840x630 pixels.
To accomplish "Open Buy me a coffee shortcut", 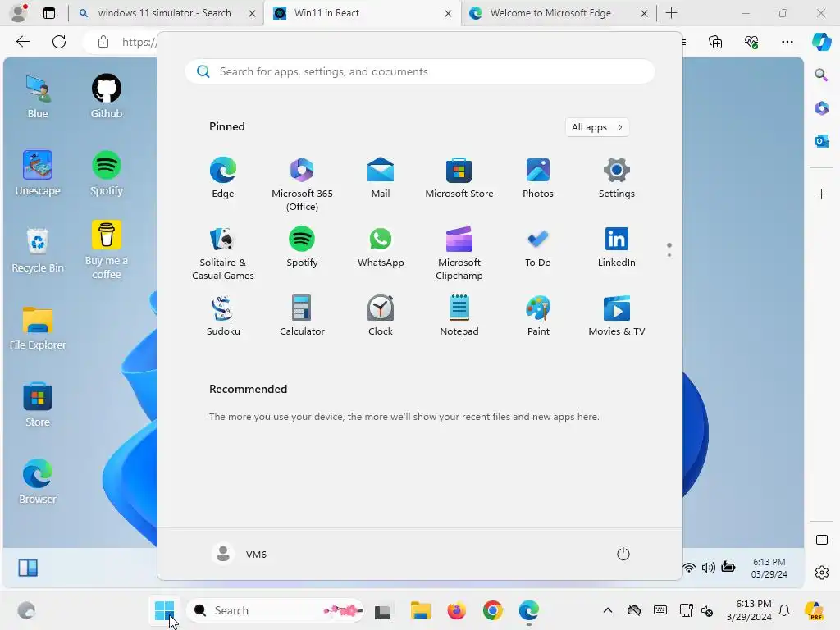I will click(106, 249).
